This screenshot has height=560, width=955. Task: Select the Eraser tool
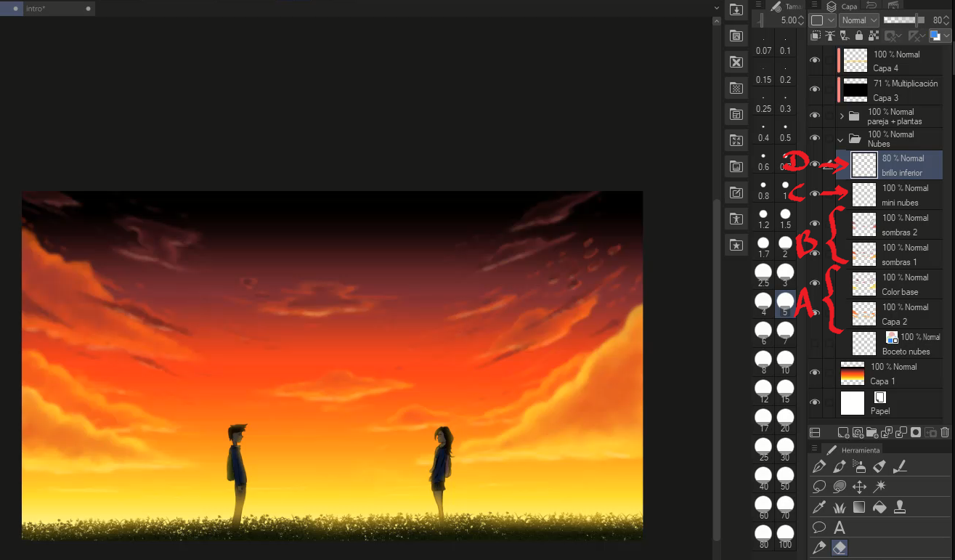840,548
